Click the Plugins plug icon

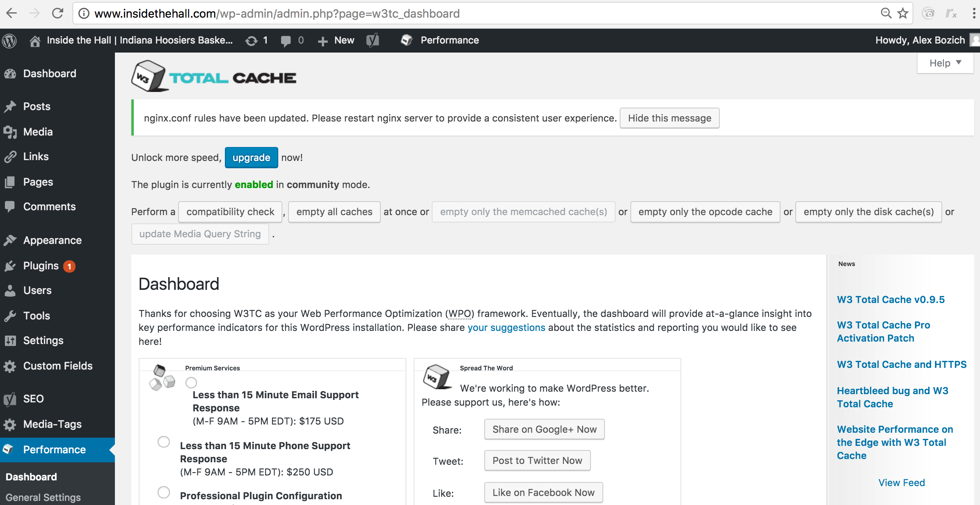10,266
